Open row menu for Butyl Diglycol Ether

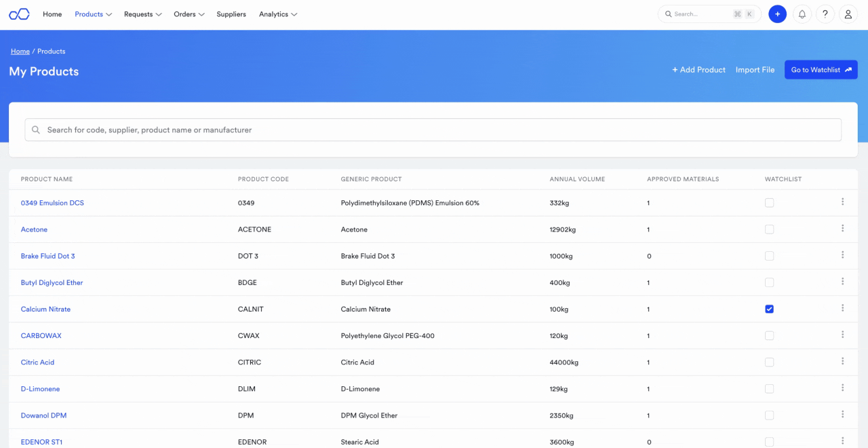(842, 281)
